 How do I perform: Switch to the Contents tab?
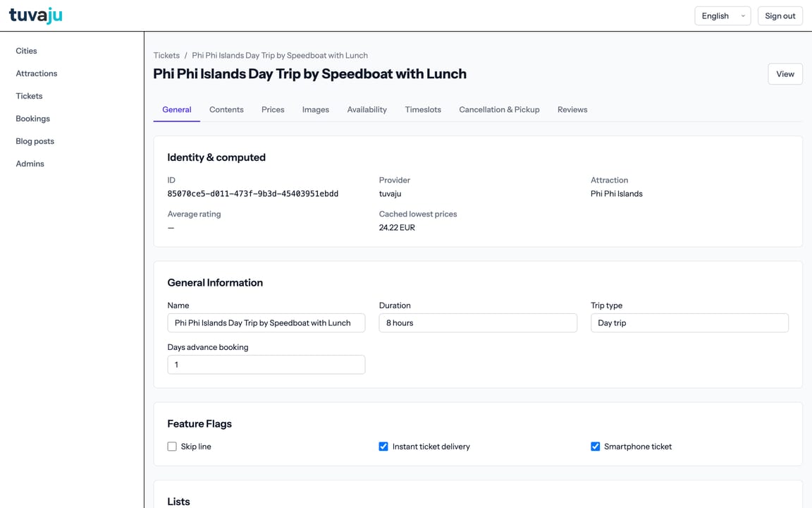226,110
